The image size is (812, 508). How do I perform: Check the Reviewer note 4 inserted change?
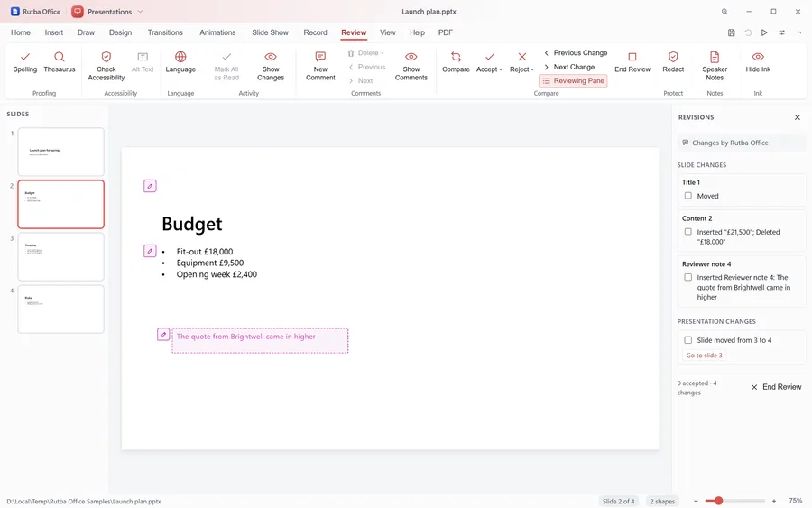tap(688, 278)
